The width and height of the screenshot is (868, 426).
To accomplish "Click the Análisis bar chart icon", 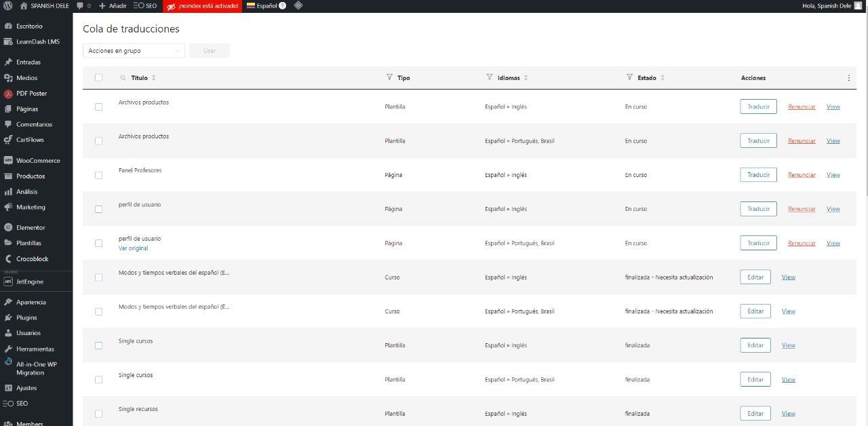I will click(x=8, y=192).
